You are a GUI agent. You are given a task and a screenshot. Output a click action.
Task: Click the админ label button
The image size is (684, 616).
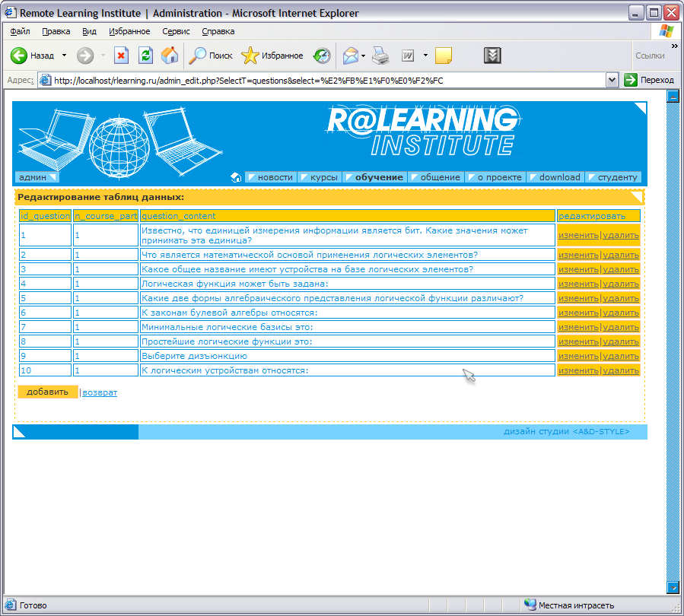[x=37, y=177]
